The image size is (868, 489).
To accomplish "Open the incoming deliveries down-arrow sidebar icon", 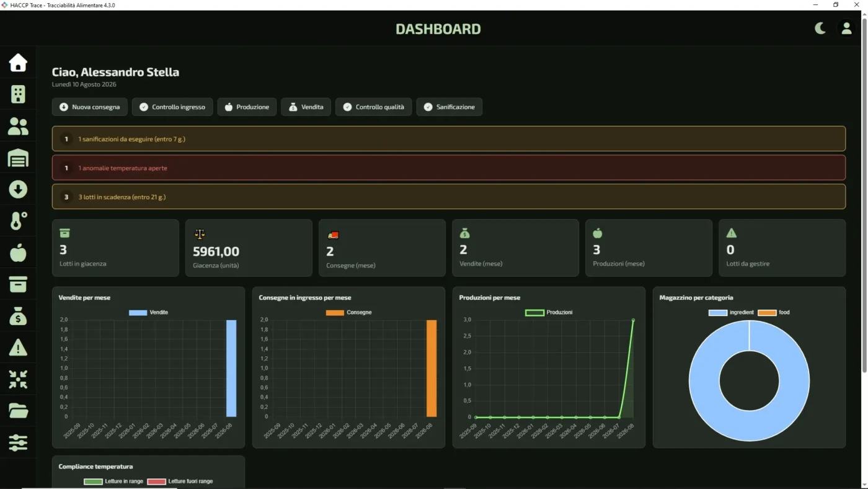I will (18, 189).
